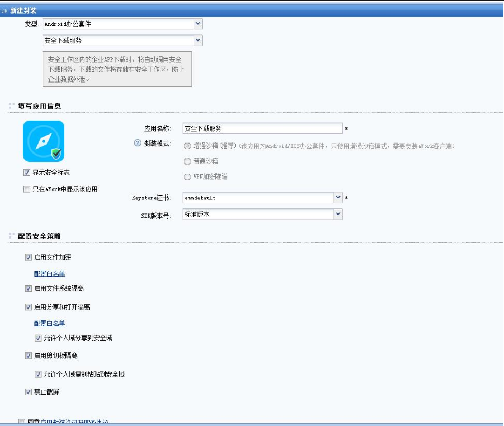The height and width of the screenshot is (426, 504).
Task: Toggle 启用分享和打开隔离 checkbox
Action: pos(28,307)
